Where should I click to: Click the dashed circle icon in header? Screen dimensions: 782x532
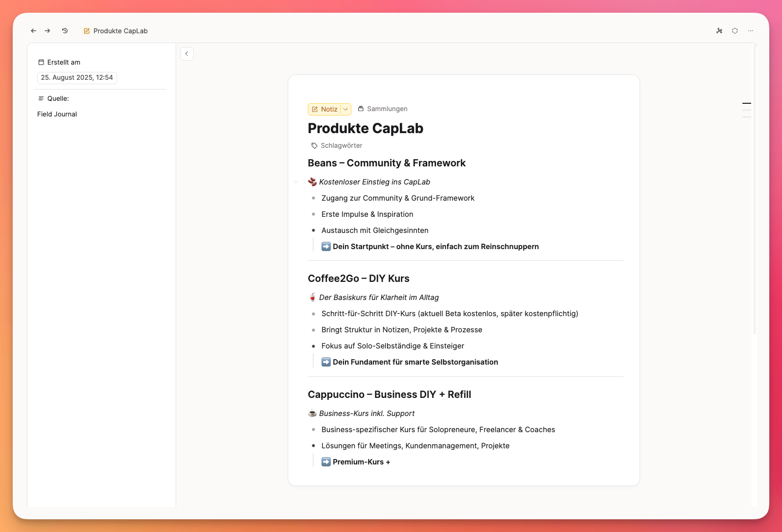[x=735, y=31]
